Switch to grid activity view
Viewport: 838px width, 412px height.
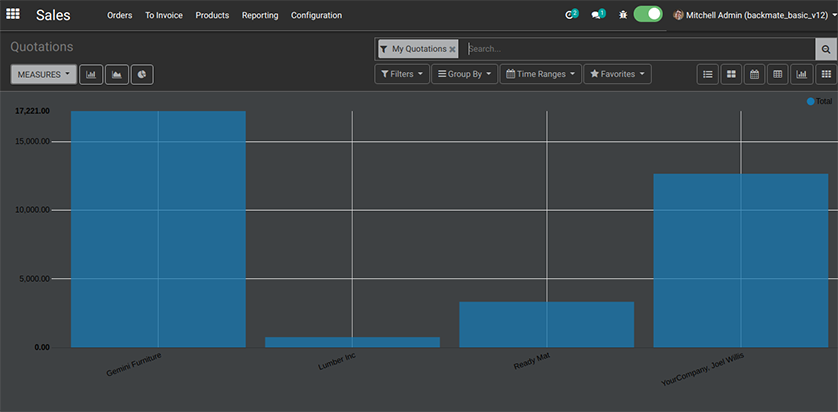[x=826, y=74]
